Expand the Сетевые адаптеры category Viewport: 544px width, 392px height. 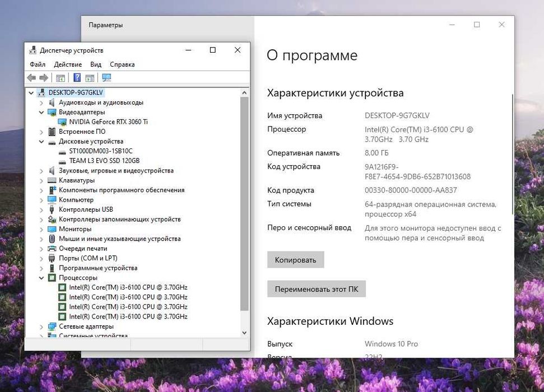tap(41, 326)
